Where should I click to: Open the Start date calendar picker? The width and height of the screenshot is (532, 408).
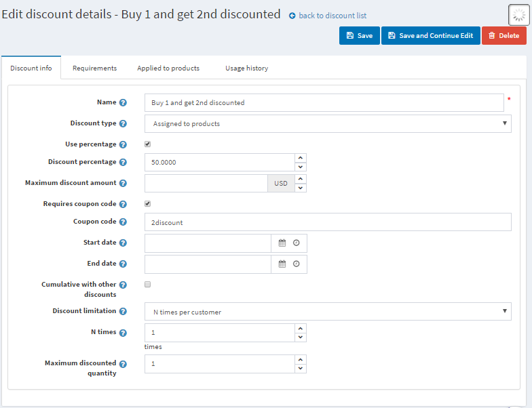(x=282, y=243)
